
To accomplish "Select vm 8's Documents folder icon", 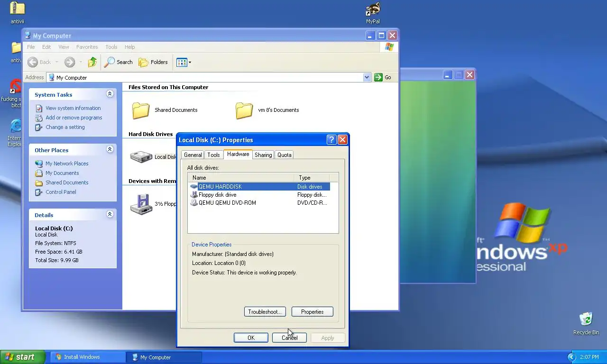I will click(x=244, y=110).
